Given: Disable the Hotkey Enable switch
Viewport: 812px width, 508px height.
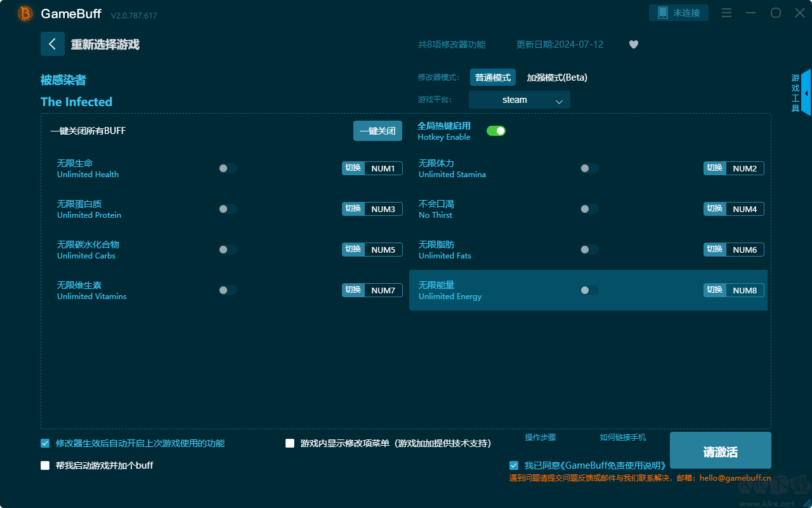Looking at the screenshot, I should (x=496, y=131).
